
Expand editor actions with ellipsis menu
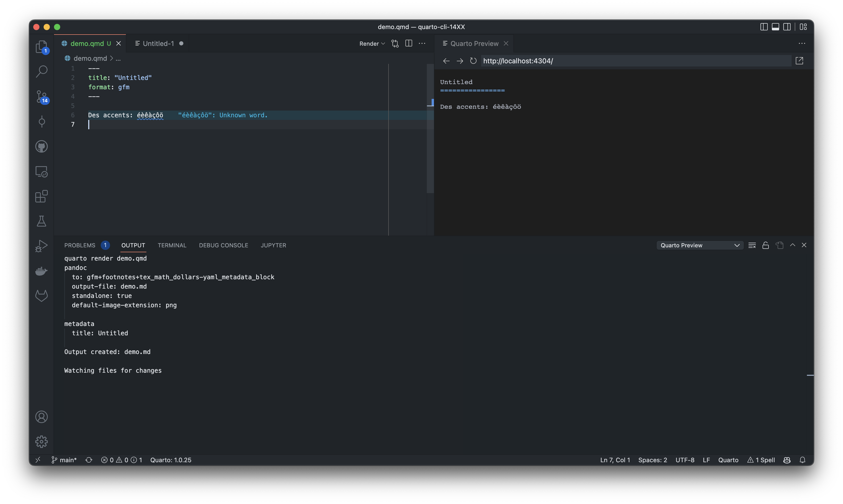pyautogui.click(x=422, y=44)
